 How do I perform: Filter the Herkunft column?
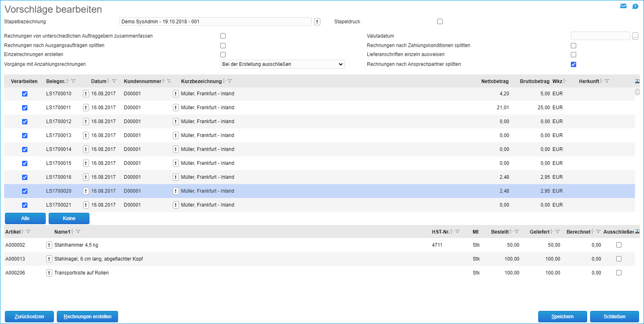click(607, 81)
